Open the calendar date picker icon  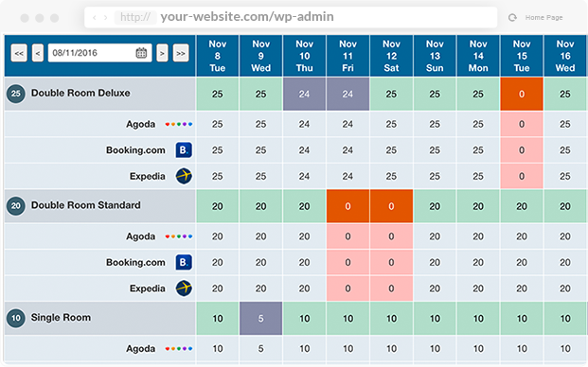point(141,53)
